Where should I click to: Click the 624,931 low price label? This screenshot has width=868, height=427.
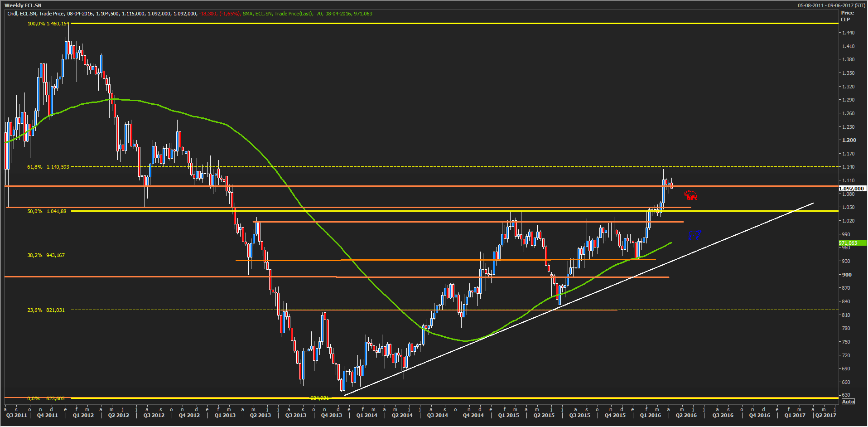[x=319, y=398]
